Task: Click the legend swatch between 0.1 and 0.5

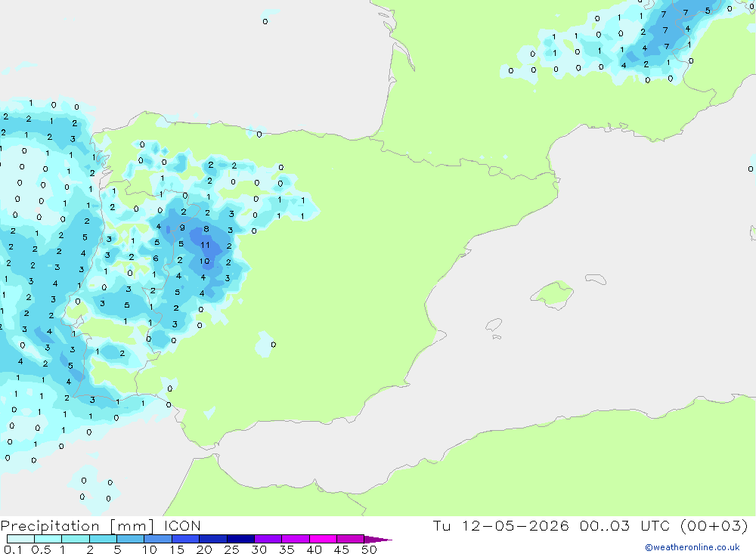Action: (x=20, y=539)
